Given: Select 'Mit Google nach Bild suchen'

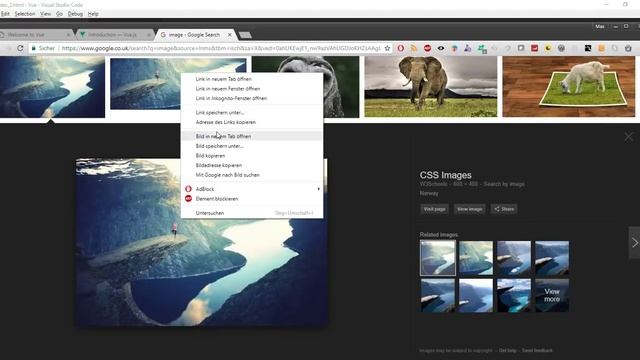Looking at the screenshot, I should click(252, 175).
